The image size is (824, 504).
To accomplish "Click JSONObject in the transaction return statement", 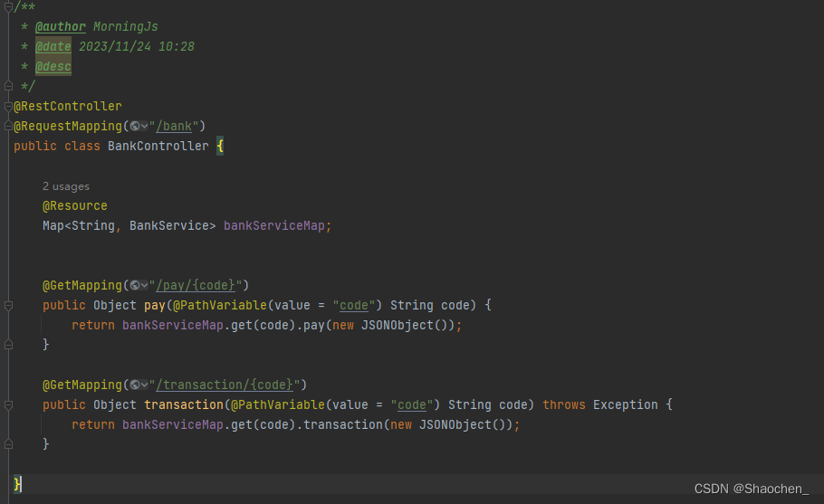I will click(x=455, y=424).
